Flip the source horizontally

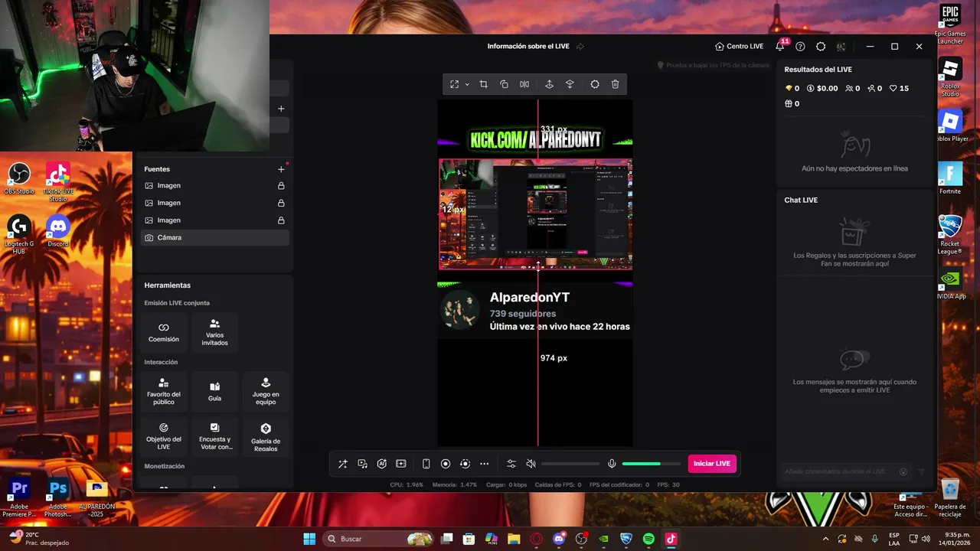524,84
